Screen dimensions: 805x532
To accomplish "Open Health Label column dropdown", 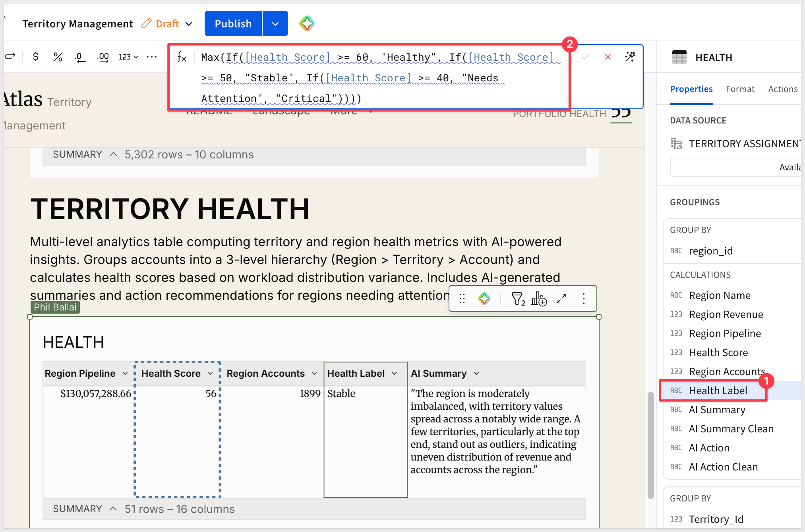I will (x=394, y=374).
